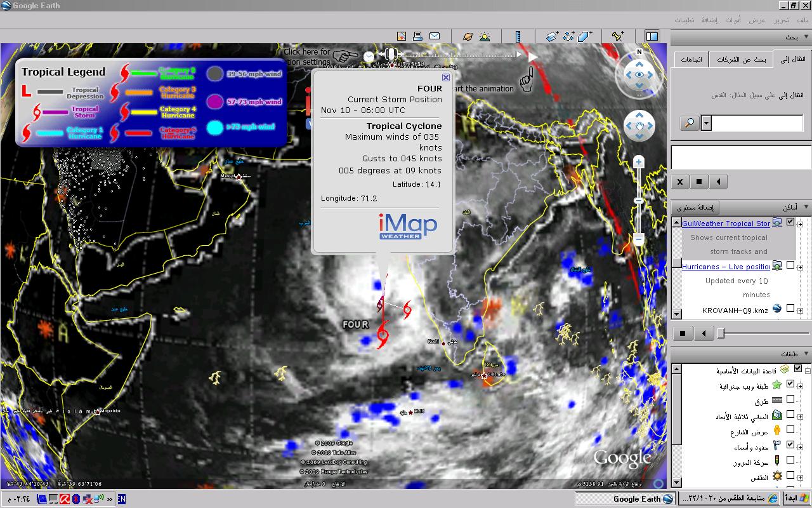This screenshot has height=508, width=812.
Task: Click the print toolbar icon
Action: (417, 37)
